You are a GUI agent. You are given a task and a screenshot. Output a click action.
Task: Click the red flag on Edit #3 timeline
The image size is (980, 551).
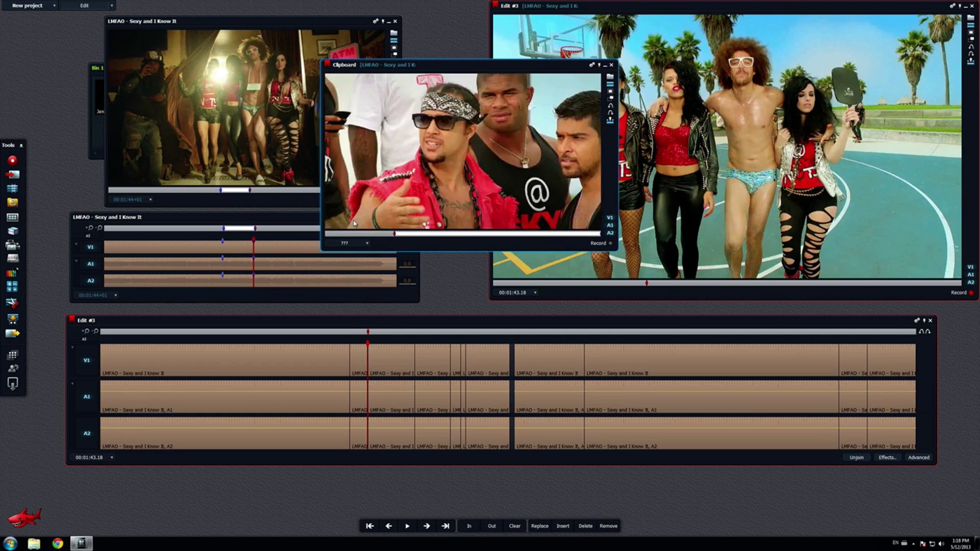point(72,319)
